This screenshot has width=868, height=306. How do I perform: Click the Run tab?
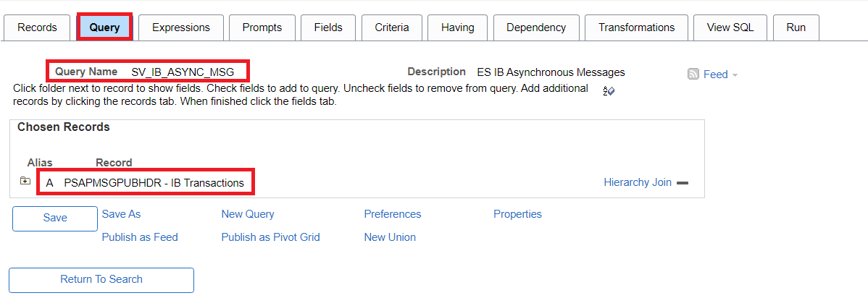click(796, 27)
